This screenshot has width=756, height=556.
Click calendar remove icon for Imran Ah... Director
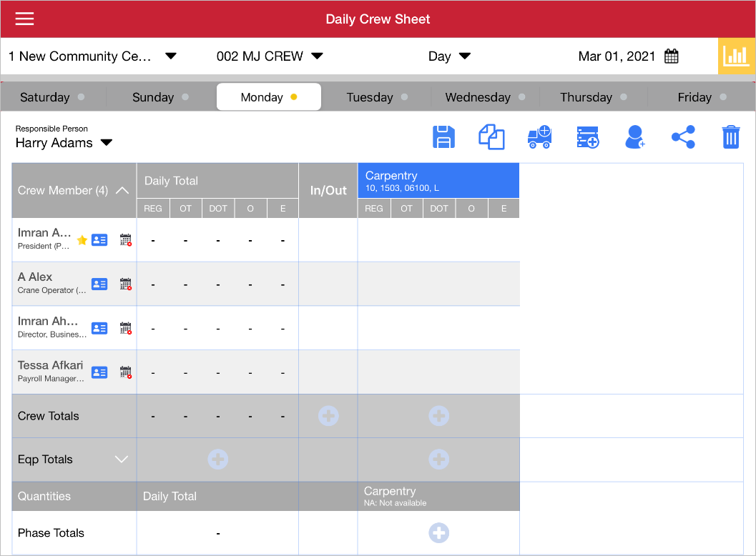126,329
